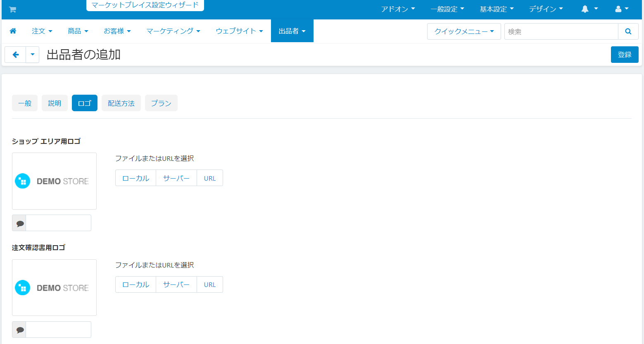Viewport: 644px width, 344px height.
Task: Click the comment icon under order confirmation logo
Action: click(19, 330)
